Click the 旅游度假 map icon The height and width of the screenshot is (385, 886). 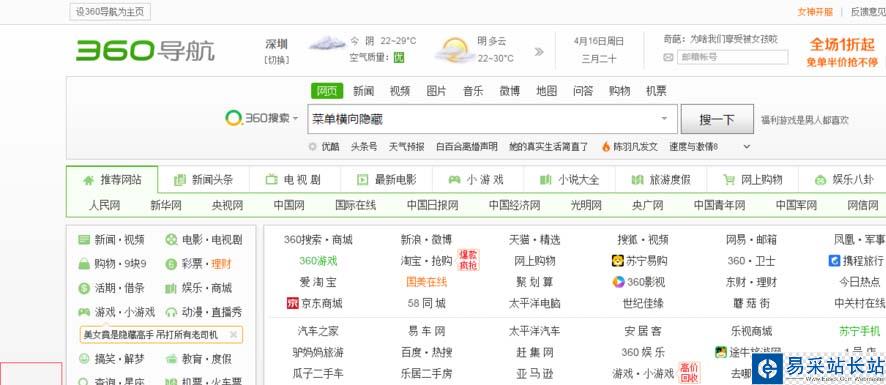point(637,180)
